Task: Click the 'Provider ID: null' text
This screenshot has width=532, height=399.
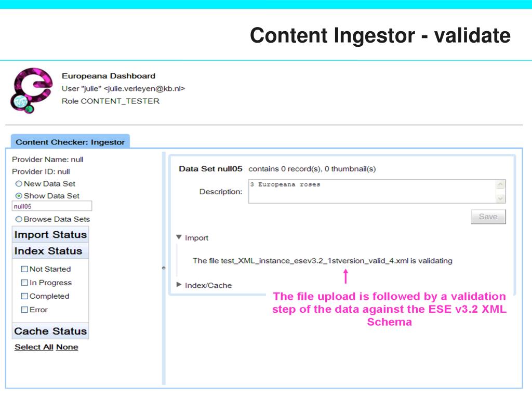Action: [41, 171]
